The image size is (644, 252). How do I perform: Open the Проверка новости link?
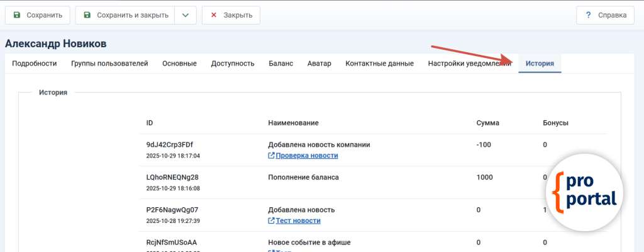307,156
